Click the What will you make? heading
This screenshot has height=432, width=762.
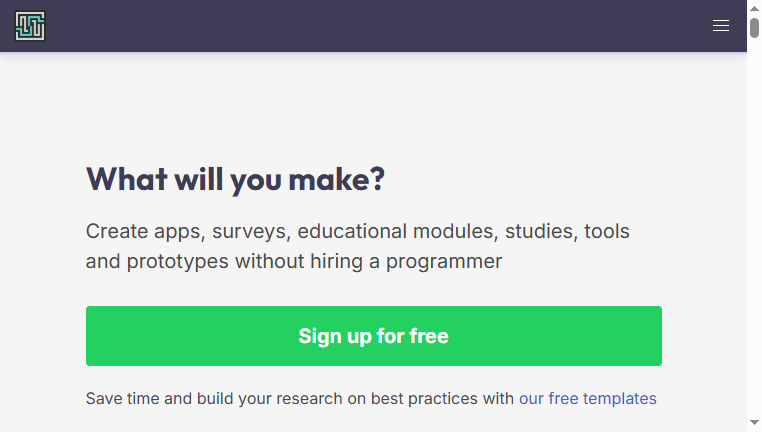tap(235, 179)
